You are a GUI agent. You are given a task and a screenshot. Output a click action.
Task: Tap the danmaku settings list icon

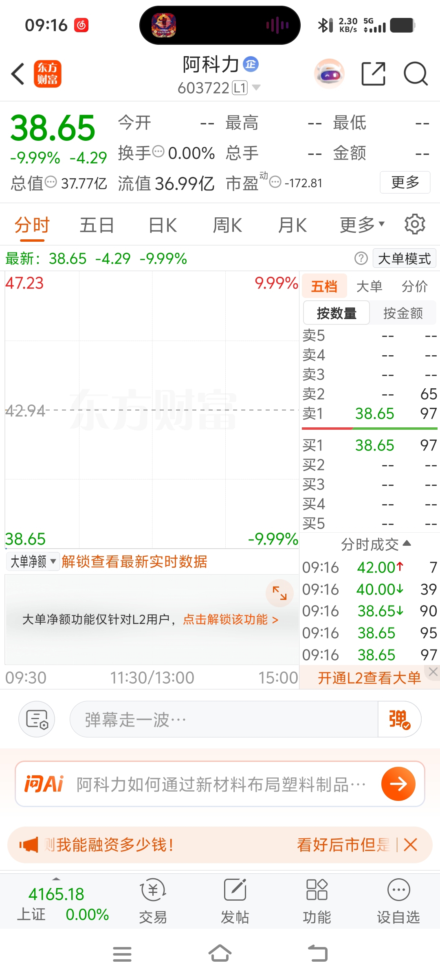(37, 719)
